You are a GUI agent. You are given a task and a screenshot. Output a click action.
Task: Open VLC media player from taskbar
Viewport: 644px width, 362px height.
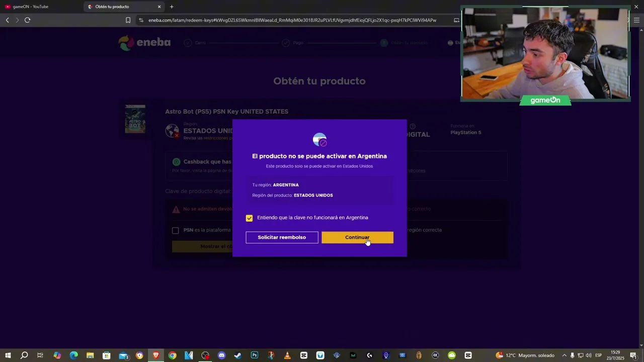click(x=287, y=355)
